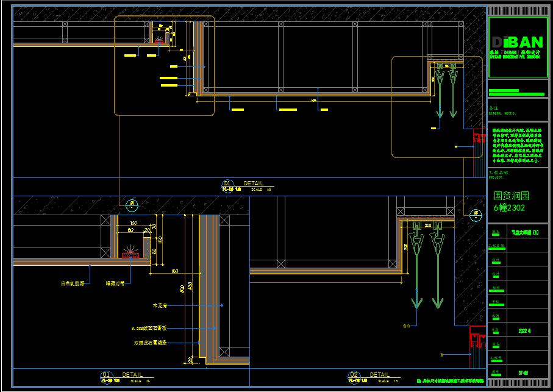
Task: Click the cyan callout circle above detail 02
Action: (476, 215)
